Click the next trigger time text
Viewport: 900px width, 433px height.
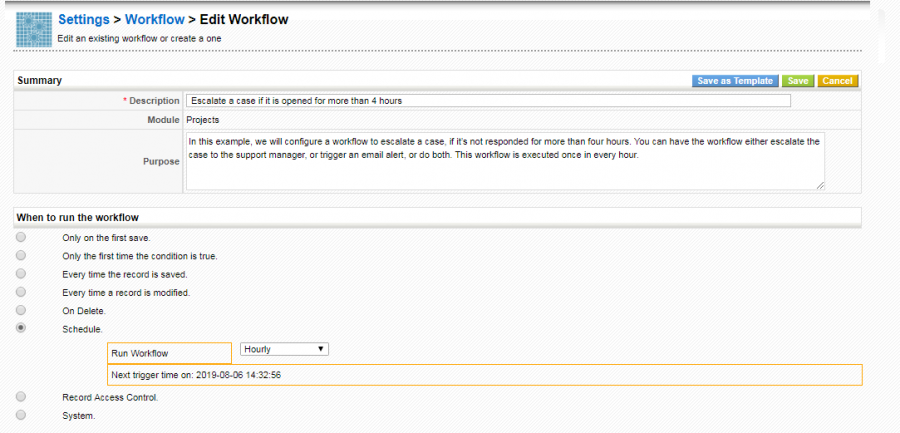[195, 375]
